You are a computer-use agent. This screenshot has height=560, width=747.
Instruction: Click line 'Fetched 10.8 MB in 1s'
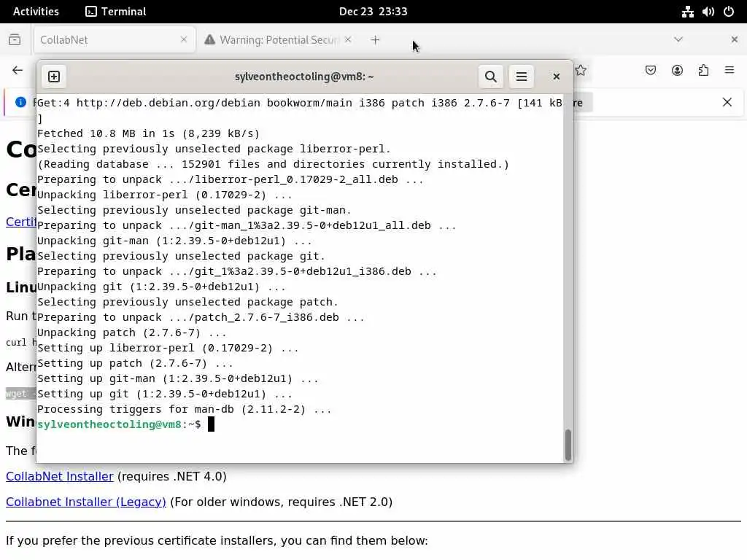[148, 134]
